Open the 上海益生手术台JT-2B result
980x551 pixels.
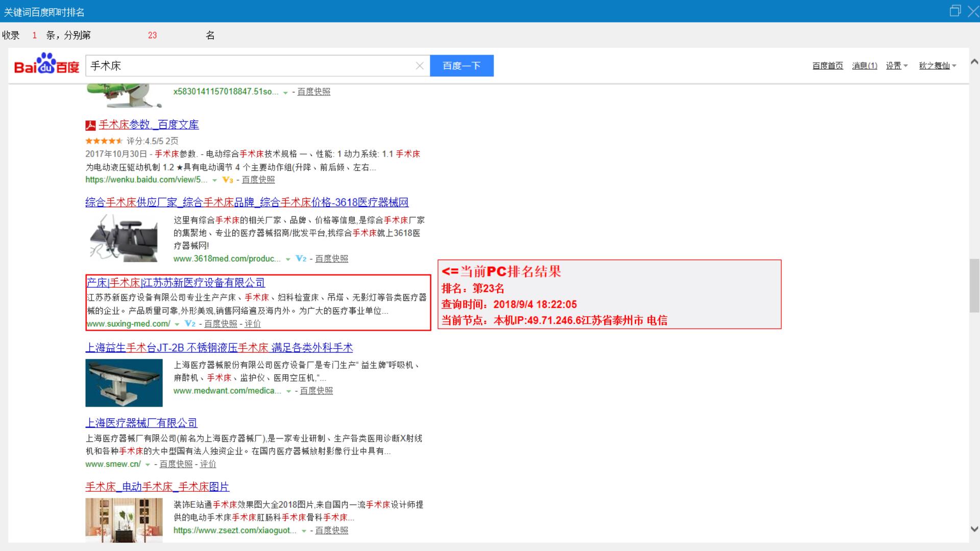coord(219,347)
